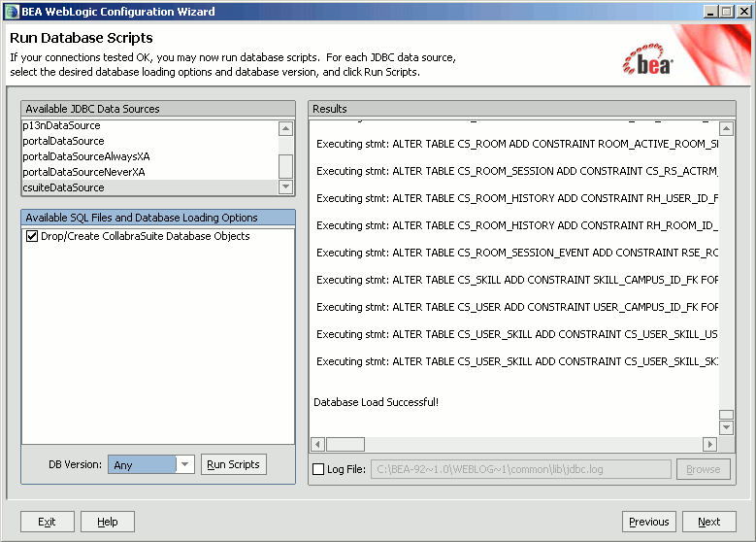This screenshot has width=756, height=542.
Task: Click the CS_ROOM_SESSION_EVENT result line
Action: pos(517,253)
